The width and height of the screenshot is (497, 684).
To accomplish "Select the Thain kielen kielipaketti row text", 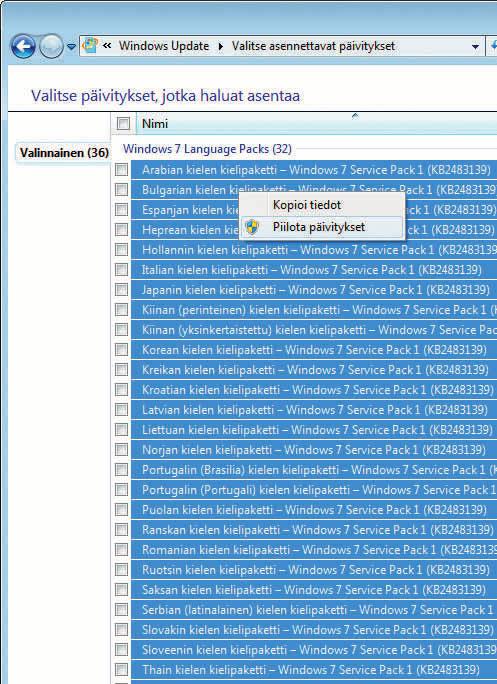I will click(311, 670).
